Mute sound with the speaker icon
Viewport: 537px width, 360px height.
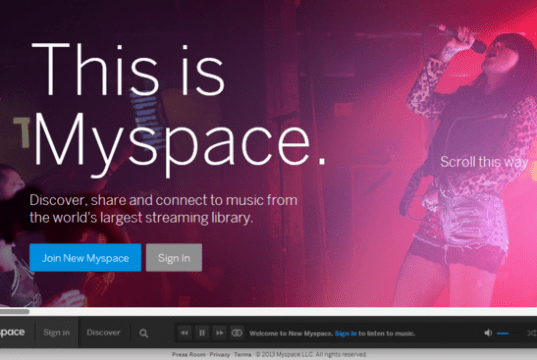(488, 333)
